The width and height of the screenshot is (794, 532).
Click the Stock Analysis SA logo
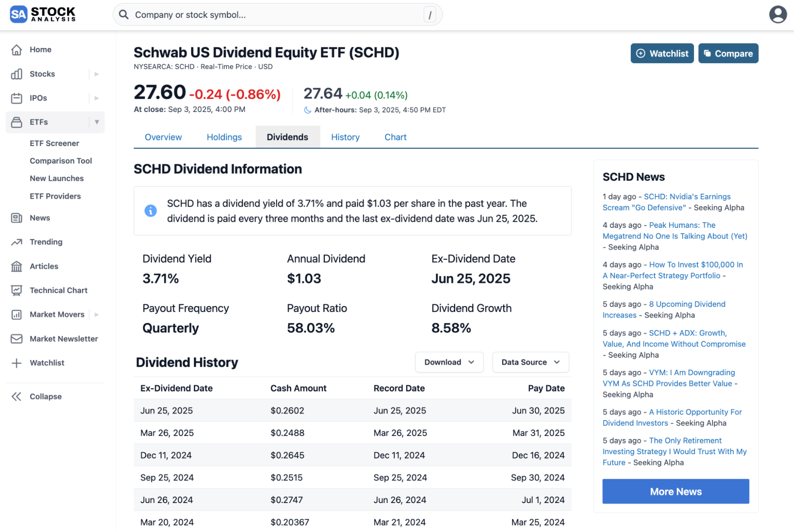[43, 14]
